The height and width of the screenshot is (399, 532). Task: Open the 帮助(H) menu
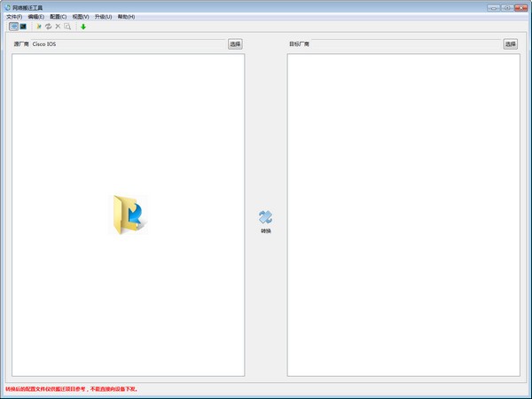pyautogui.click(x=126, y=17)
